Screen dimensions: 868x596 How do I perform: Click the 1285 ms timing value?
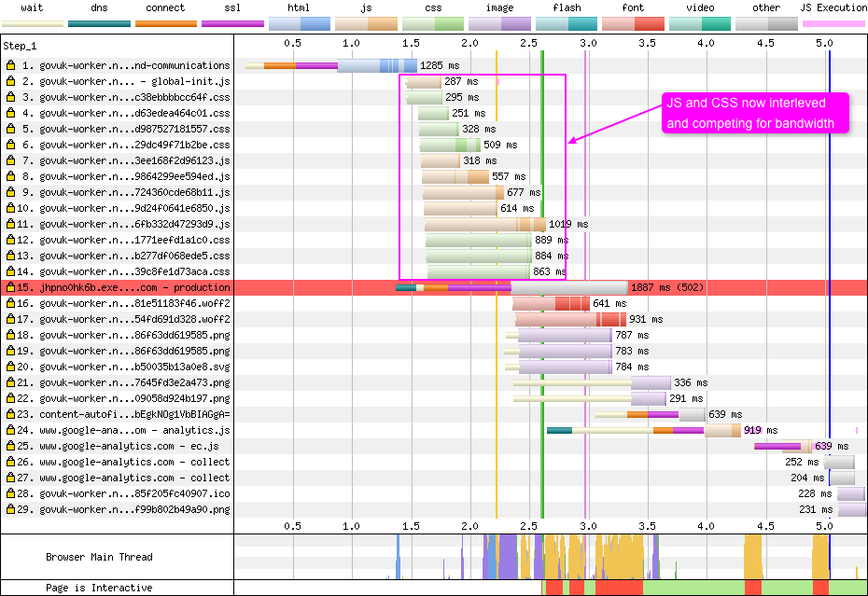click(x=440, y=66)
